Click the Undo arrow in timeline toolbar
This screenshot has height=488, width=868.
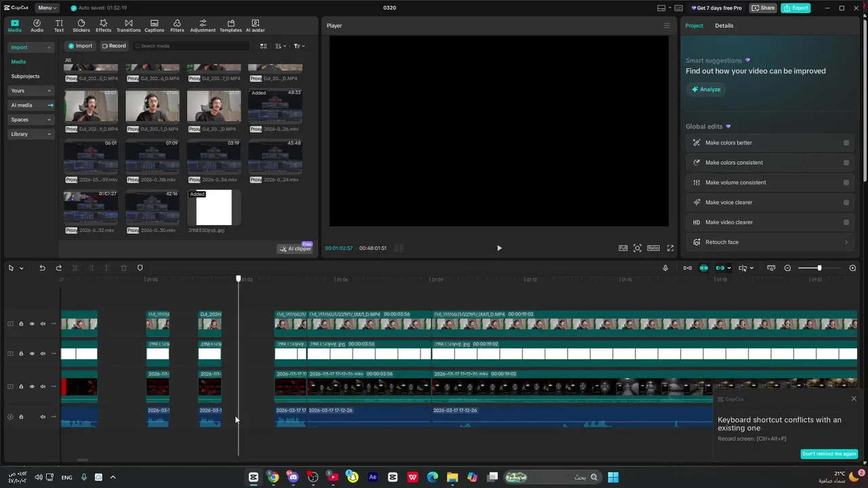pyautogui.click(x=42, y=268)
